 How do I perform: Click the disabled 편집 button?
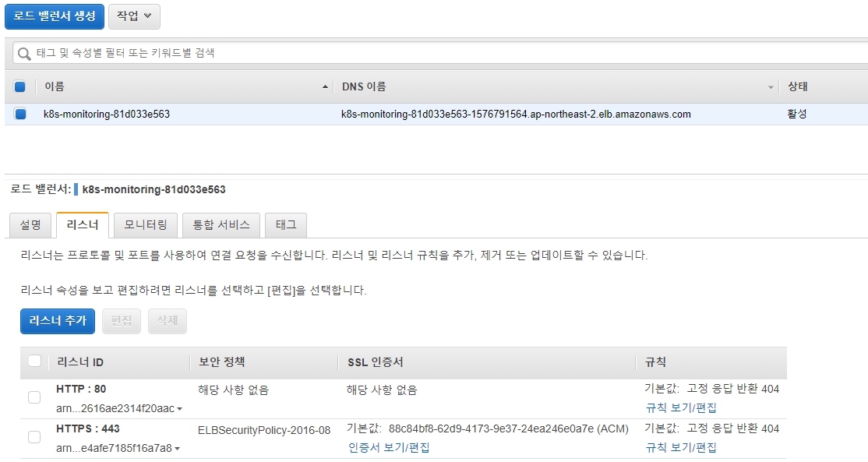[122, 321]
